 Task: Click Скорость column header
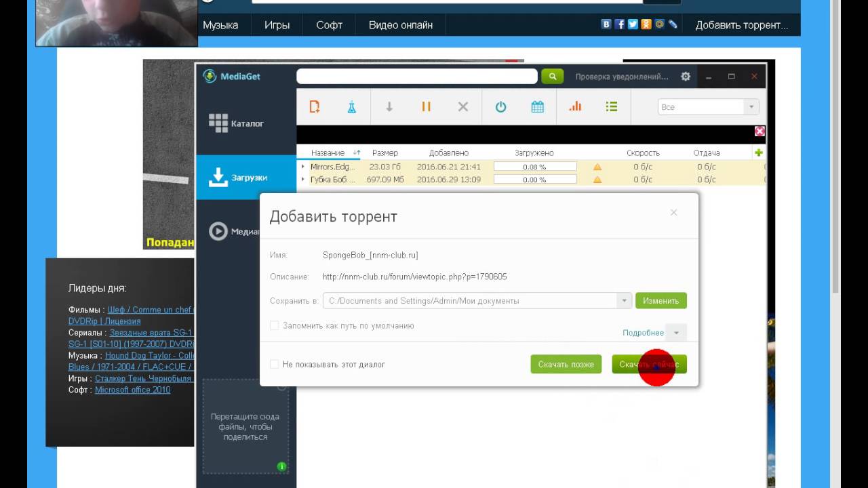643,153
